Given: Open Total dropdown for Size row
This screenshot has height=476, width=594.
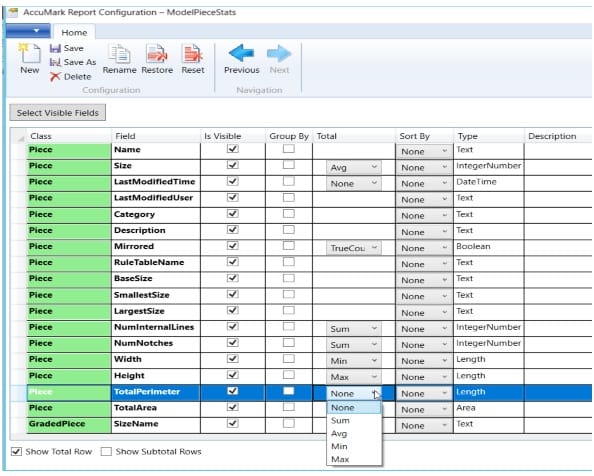Looking at the screenshot, I should 353,167.
